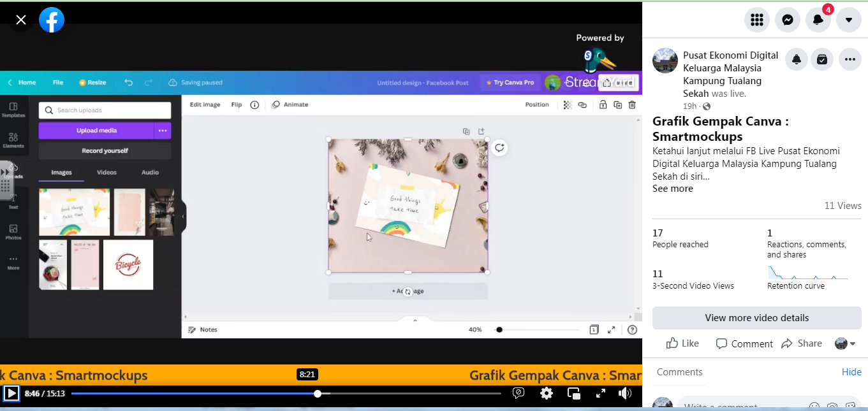Select the rainbow 'Good things take time' upload thumbnail
Viewport: 868px width, 411px height.
coord(74,212)
